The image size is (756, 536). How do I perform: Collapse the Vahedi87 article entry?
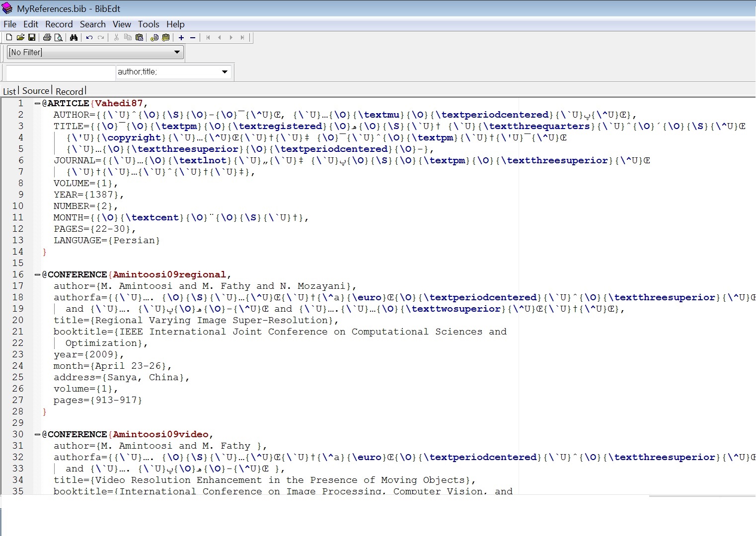click(37, 103)
